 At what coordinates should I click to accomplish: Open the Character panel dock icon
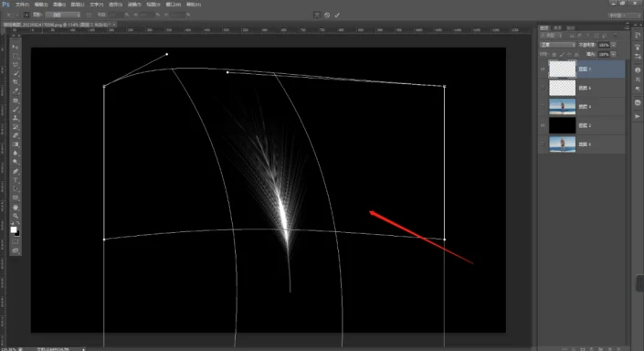[x=638, y=79]
